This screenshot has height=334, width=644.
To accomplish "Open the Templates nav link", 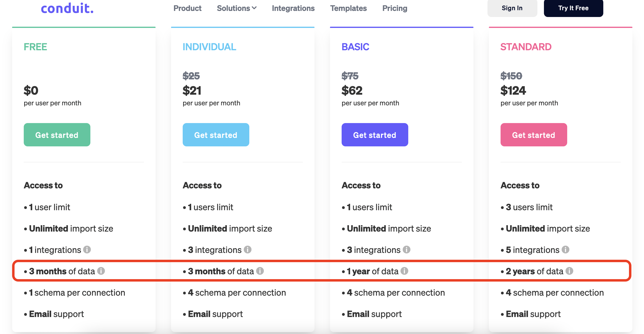I will tap(348, 8).
